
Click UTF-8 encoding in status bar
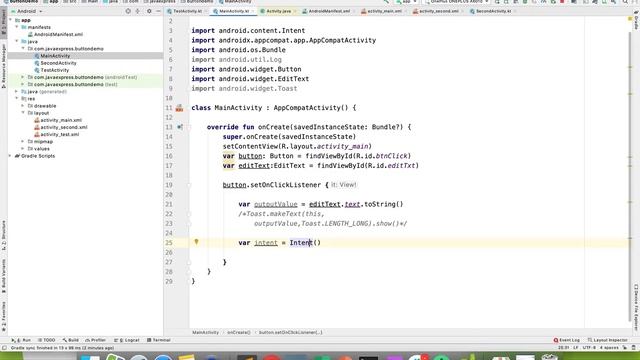pyautogui.click(x=589, y=348)
